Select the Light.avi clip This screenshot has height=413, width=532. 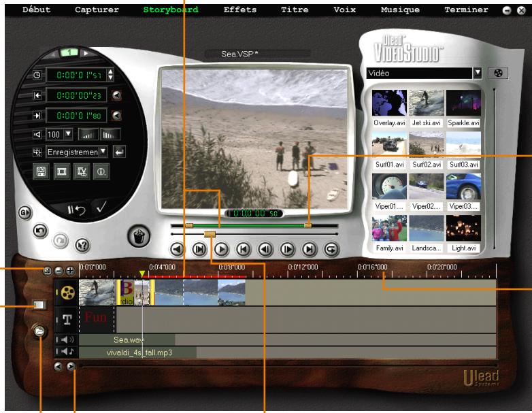coord(463,228)
